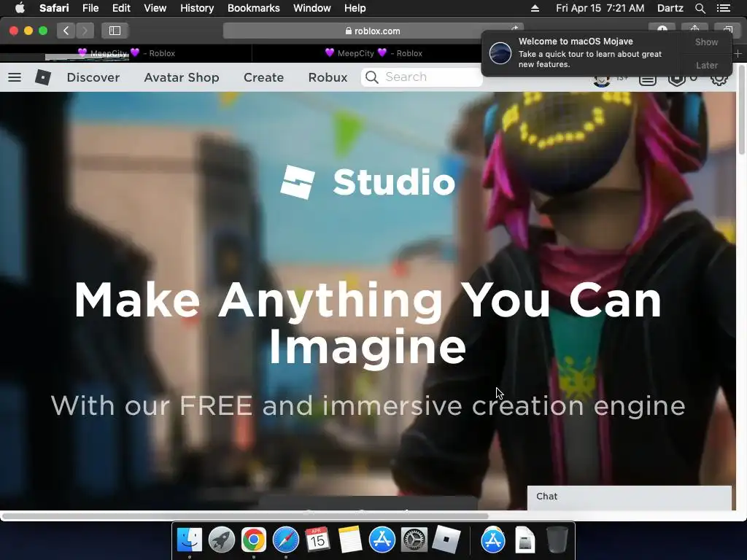
Task: Click Show on the Mojave notification
Action: pos(706,42)
